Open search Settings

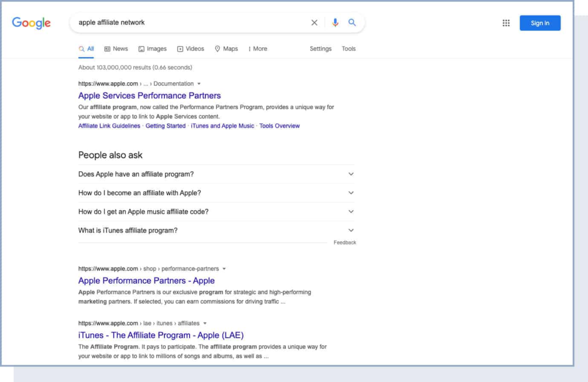click(x=320, y=49)
